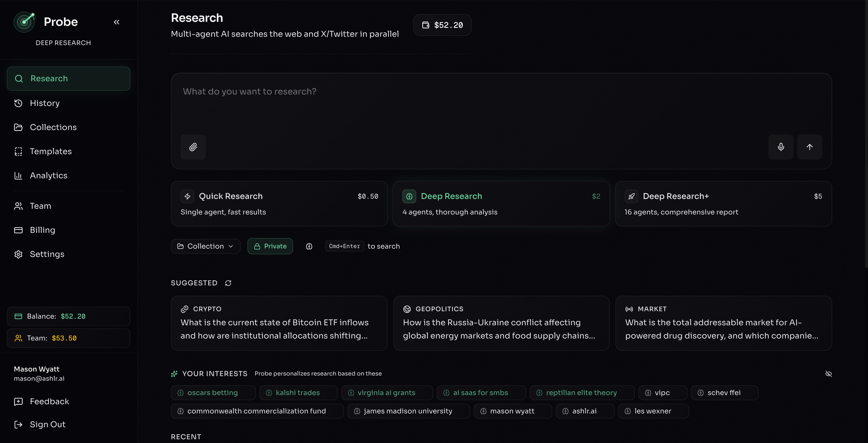Sign out of the account
The height and width of the screenshot is (443, 868).
coord(48,424)
